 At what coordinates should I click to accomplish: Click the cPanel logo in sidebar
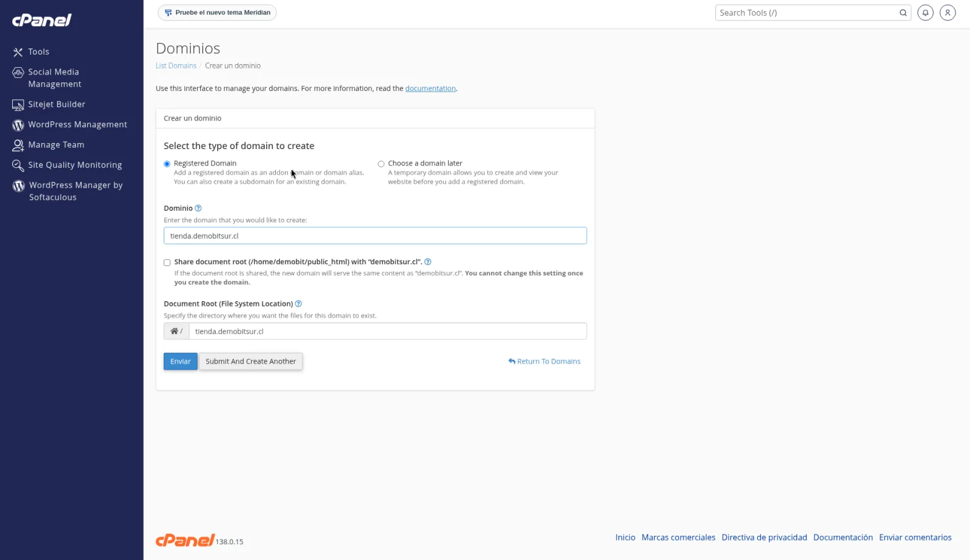coord(42,20)
